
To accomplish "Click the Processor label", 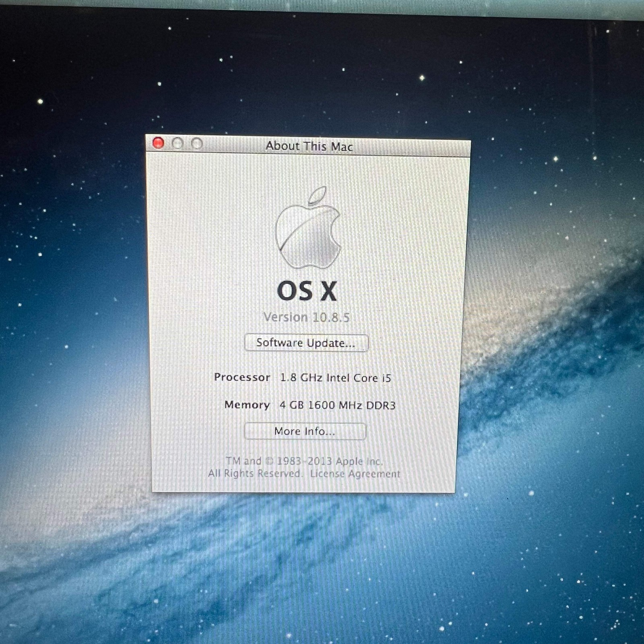I will (x=242, y=377).
